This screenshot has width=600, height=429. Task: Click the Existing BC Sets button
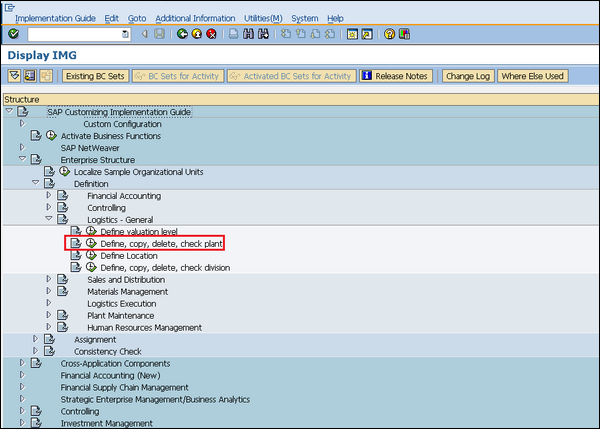click(93, 76)
